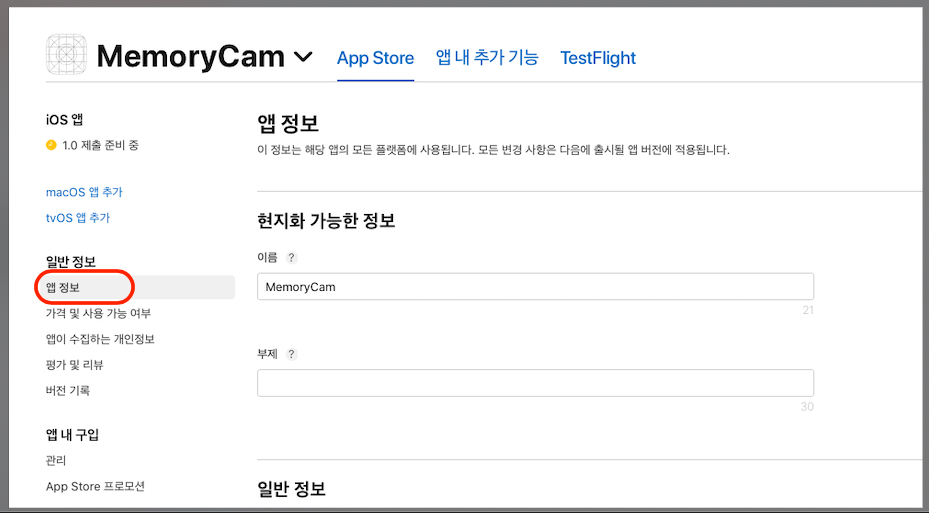Focus the 이름 field containing MemoryCam
This screenshot has height=513, width=929.
(536, 287)
